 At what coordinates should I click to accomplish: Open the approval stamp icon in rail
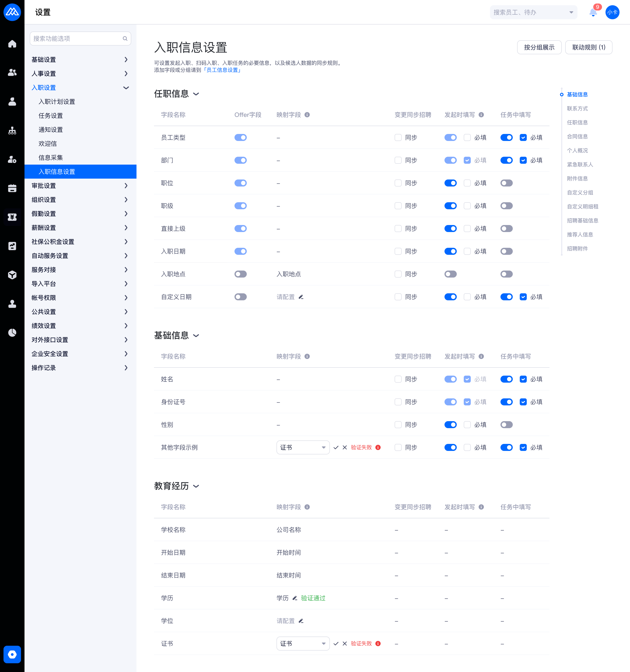pos(12,304)
